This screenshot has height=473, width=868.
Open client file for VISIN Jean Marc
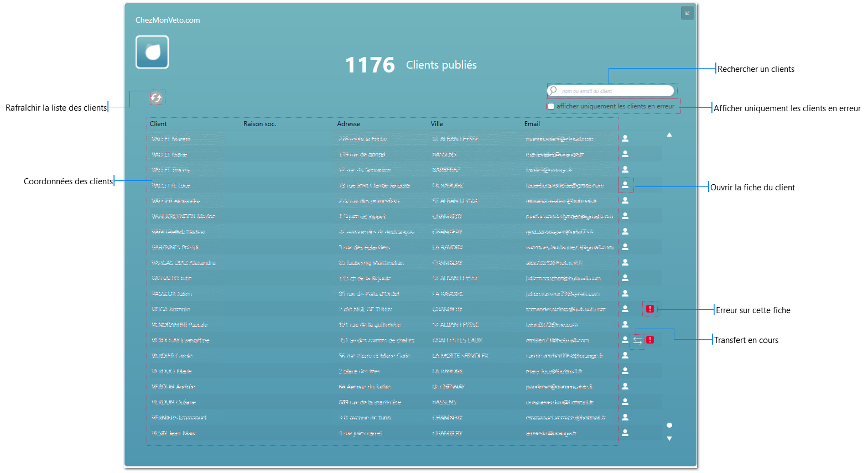point(625,433)
